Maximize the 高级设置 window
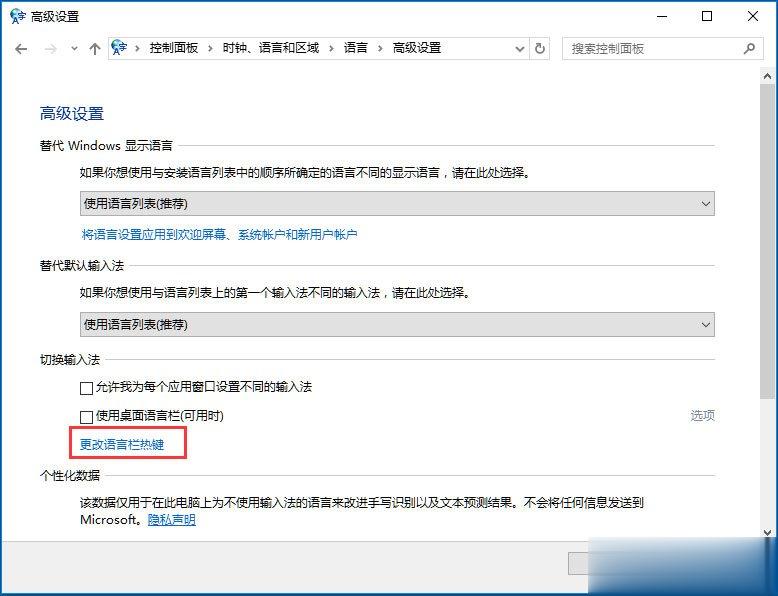This screenshot has width=778, height=596. pyautogui.click(x=707, y=16)
